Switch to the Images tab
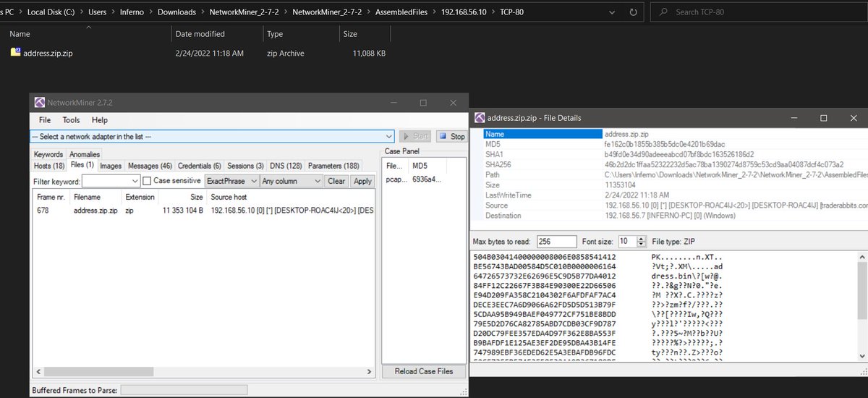The image size is (868, 398). pyautogui.click(x=111, y=166)
